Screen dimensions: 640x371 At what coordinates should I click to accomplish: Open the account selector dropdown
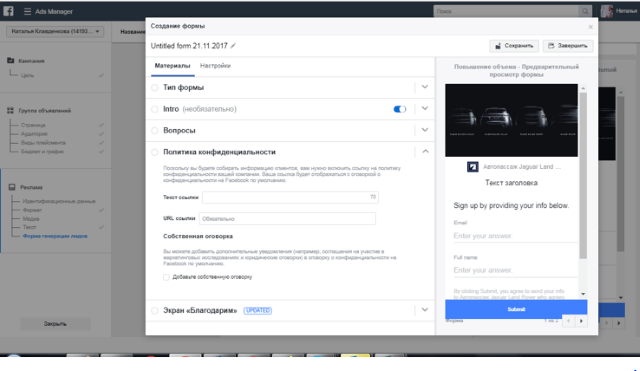pos(55,31)
